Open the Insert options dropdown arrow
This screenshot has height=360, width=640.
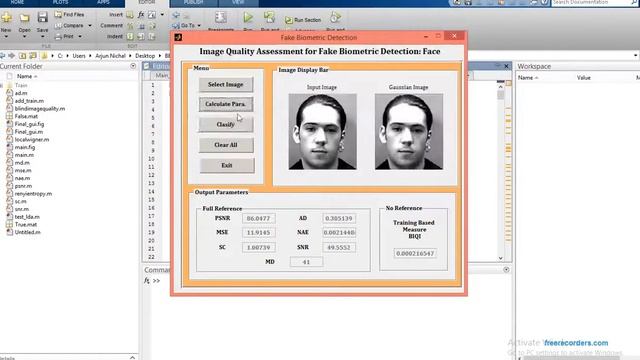pos(162,15)
